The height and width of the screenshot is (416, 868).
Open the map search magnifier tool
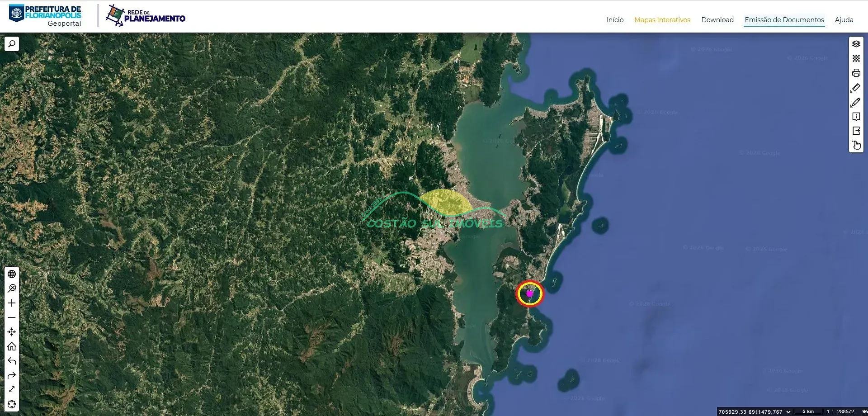tap(12, 44)
